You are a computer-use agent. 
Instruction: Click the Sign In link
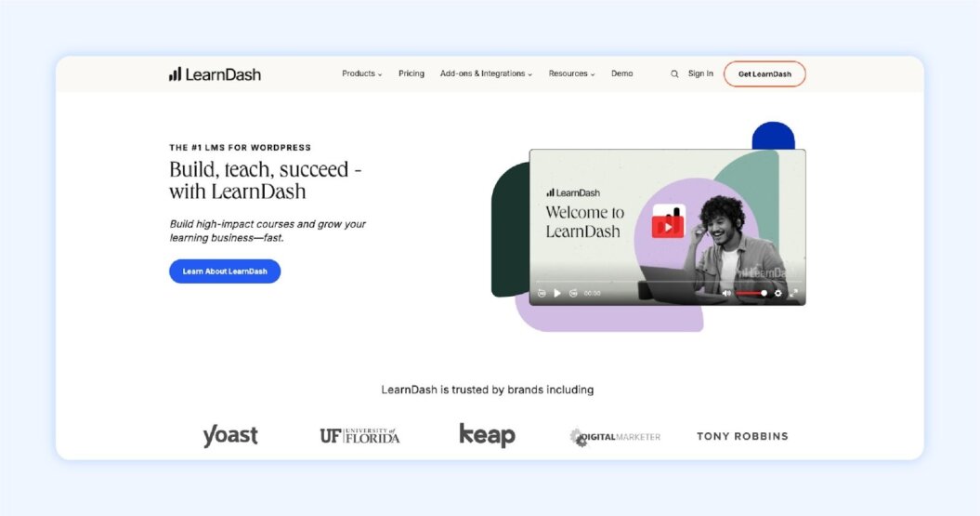(x=700, y=73)
